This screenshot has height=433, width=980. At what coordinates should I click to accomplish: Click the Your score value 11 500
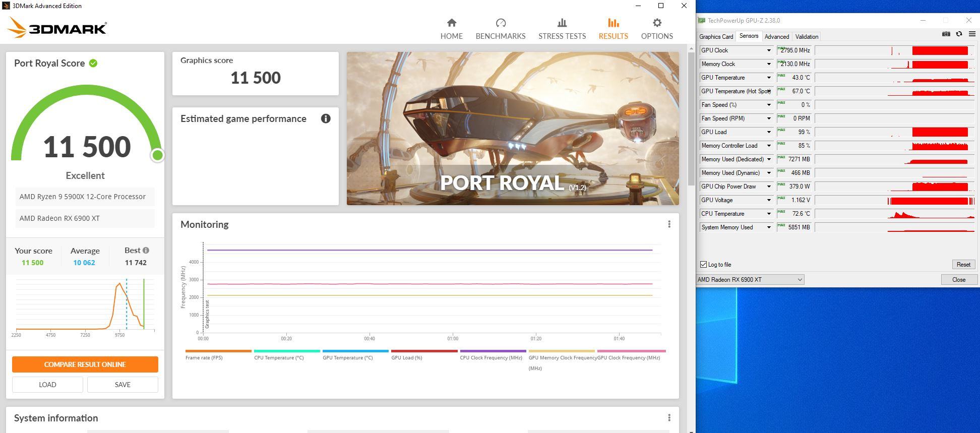(32, 263)
